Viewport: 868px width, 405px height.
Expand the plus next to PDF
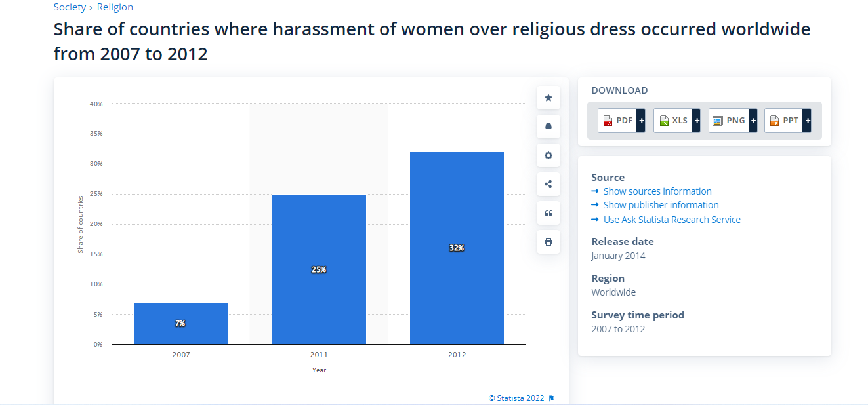641,121
